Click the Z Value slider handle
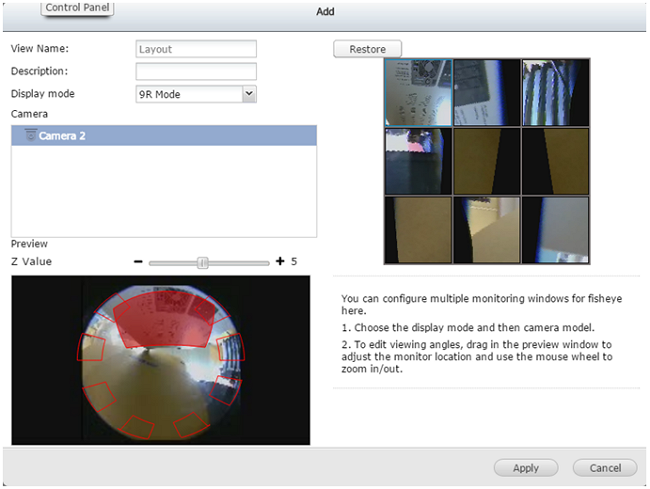This screenshot has width=650, height=489. click(x=203, y=263)
